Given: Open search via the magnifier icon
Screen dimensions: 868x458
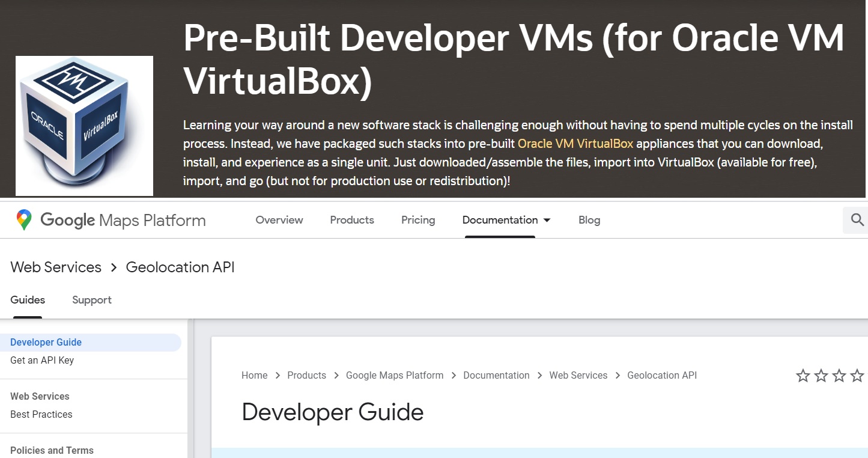Looking at the screenshot, I should pos(857,220).
